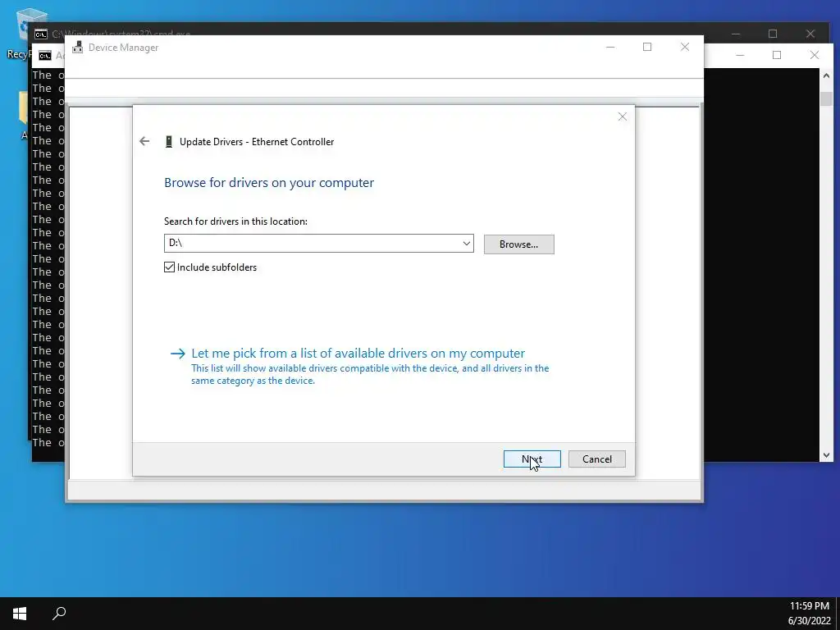Click the Administrator command prompt title icon
The width and height of the screenshot is (840, 630).
[45, 56]
